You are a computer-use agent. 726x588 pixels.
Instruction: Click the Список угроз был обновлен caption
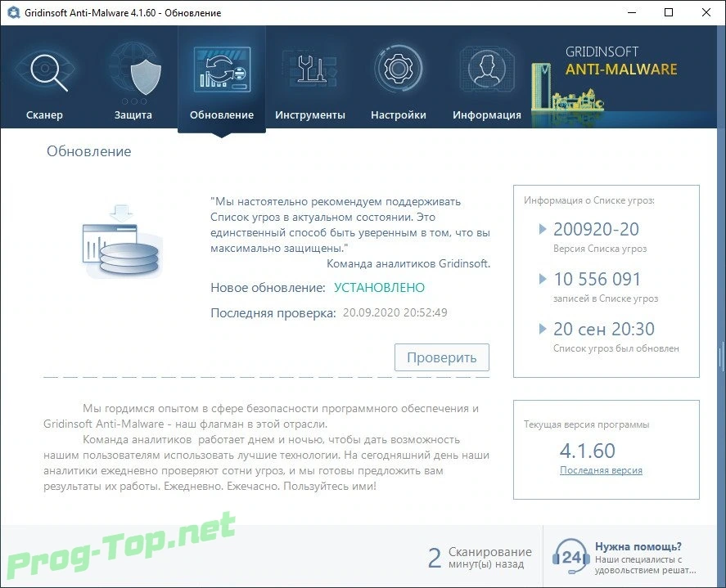[616, 348]
